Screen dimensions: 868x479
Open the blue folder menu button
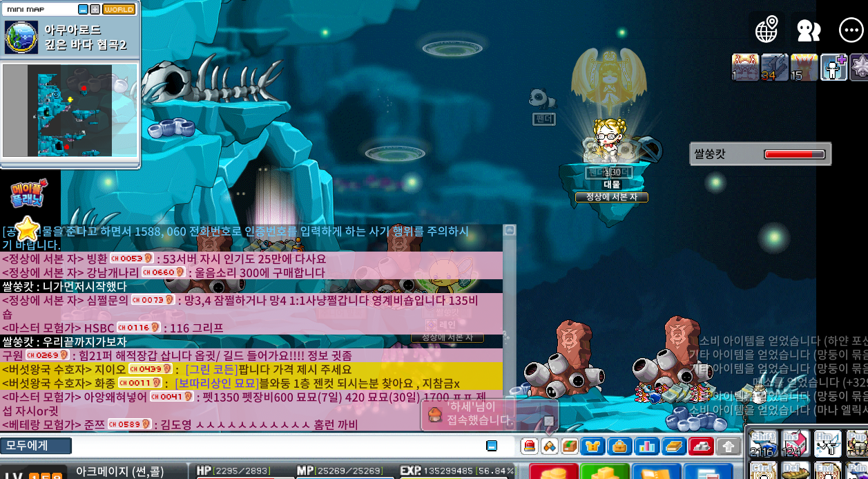coord(657,472)
